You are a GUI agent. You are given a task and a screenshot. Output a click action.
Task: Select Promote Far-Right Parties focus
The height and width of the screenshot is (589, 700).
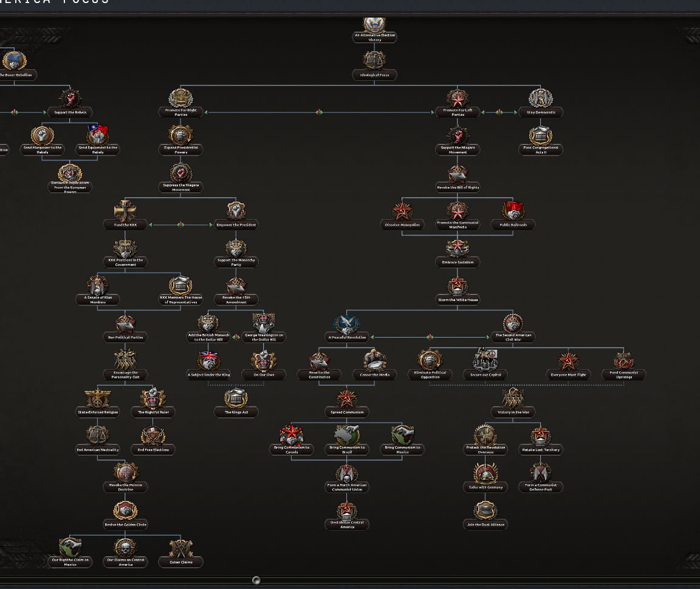[x=181, y=103]
